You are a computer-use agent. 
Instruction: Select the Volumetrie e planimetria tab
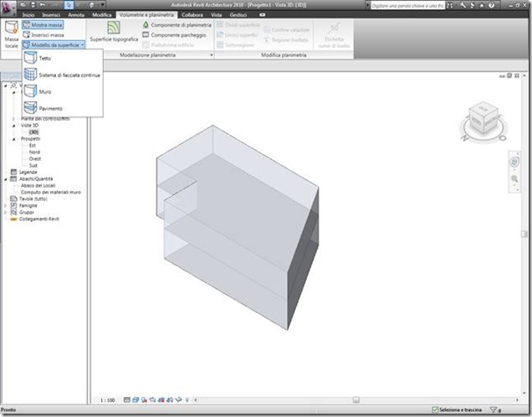(x=146, y=15)
